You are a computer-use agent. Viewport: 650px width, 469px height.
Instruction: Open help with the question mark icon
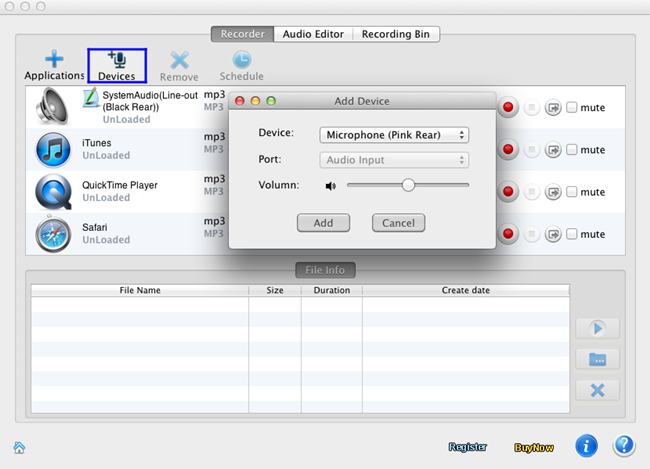click(x=623, y=445)
